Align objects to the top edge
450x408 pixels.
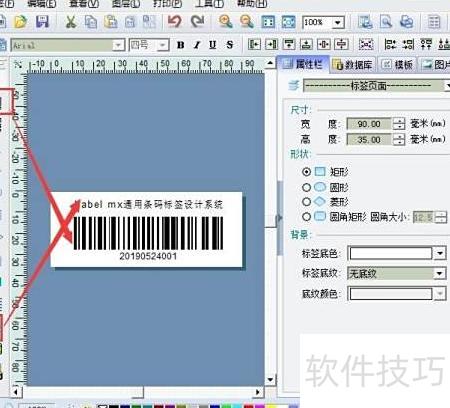point(289,44)
